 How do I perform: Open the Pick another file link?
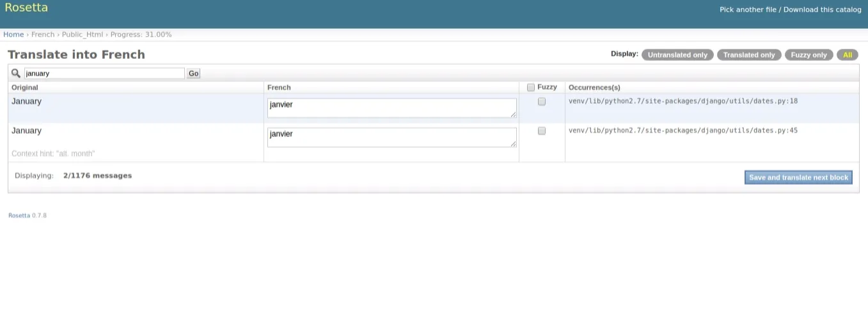(x=748, y=10)
